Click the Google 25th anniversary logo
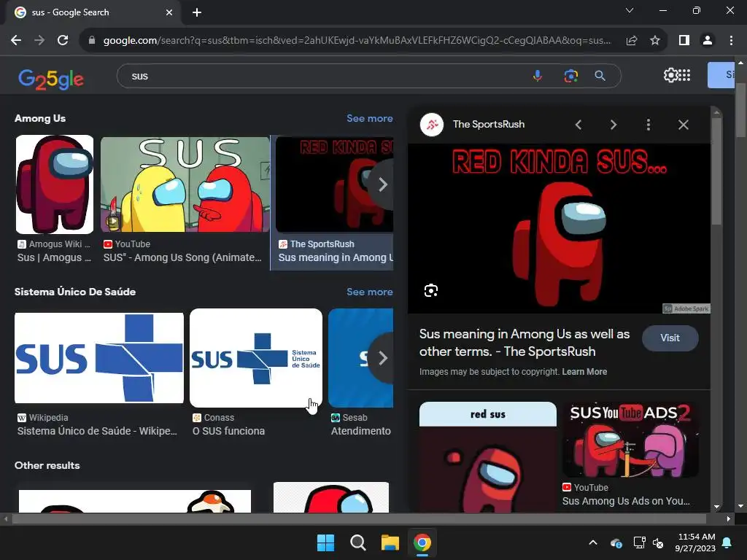This screenshot has width=747, height=560. pyautogui.click(x=51, y=79)
